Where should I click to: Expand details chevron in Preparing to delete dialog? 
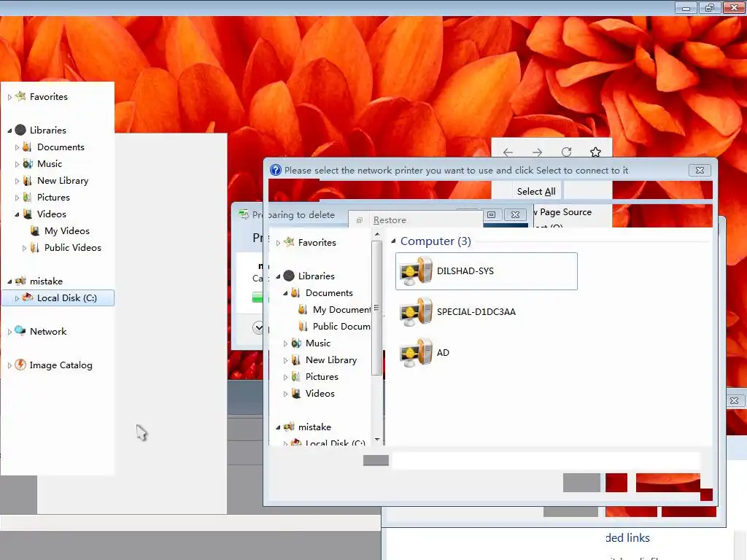pyautogui.click(x=258, y=327)
